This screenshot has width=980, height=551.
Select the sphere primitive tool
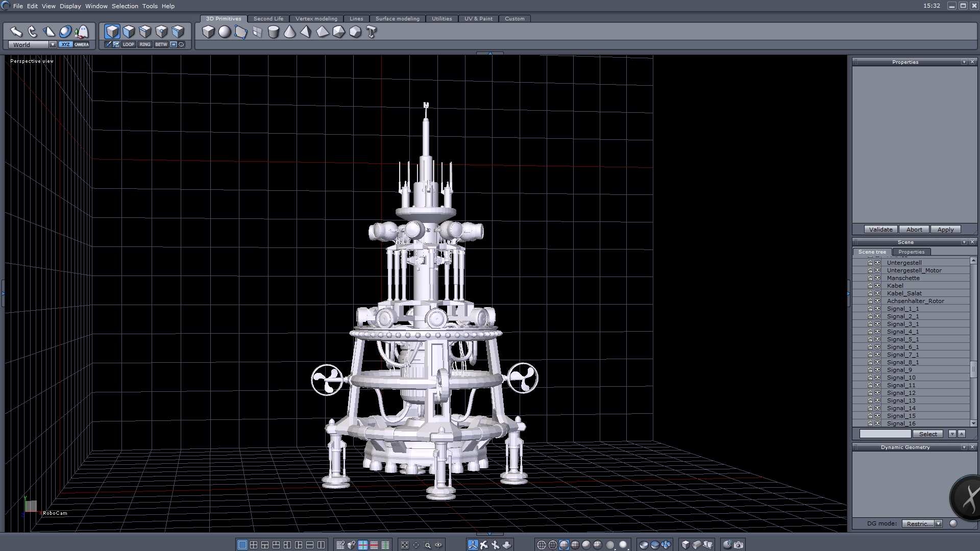tap(225, 32)
